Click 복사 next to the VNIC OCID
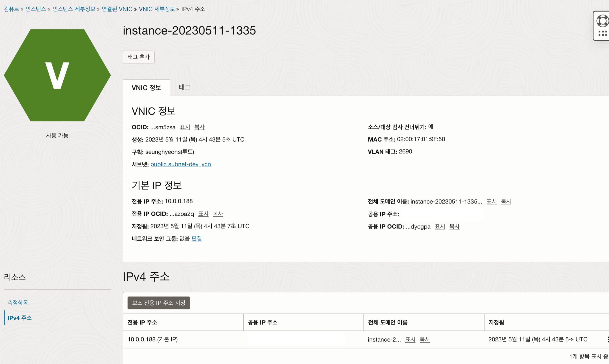The image size is (609, 364). coord(199,127)
